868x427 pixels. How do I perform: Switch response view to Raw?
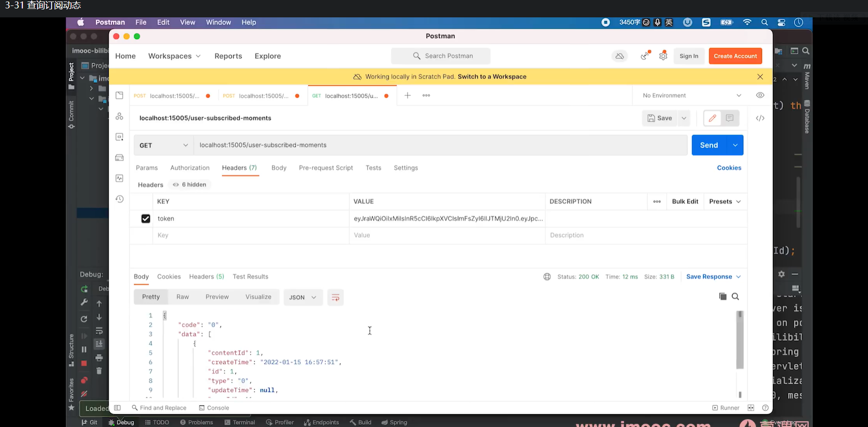point(183,297)
